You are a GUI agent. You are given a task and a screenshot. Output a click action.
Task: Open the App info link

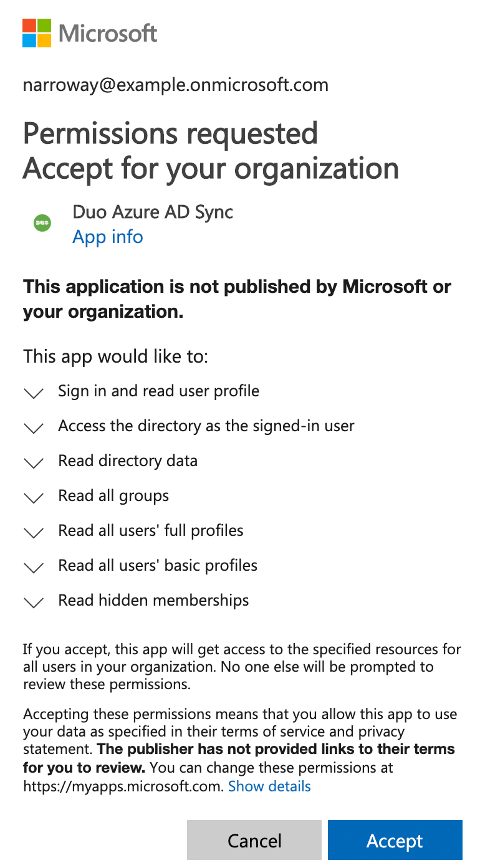pos(107,237)
